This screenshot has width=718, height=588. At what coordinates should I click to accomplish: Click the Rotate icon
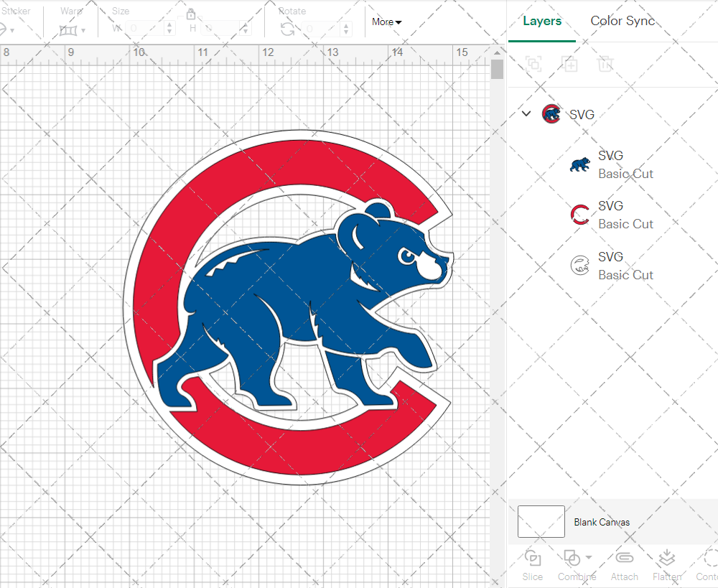[288, 29]
